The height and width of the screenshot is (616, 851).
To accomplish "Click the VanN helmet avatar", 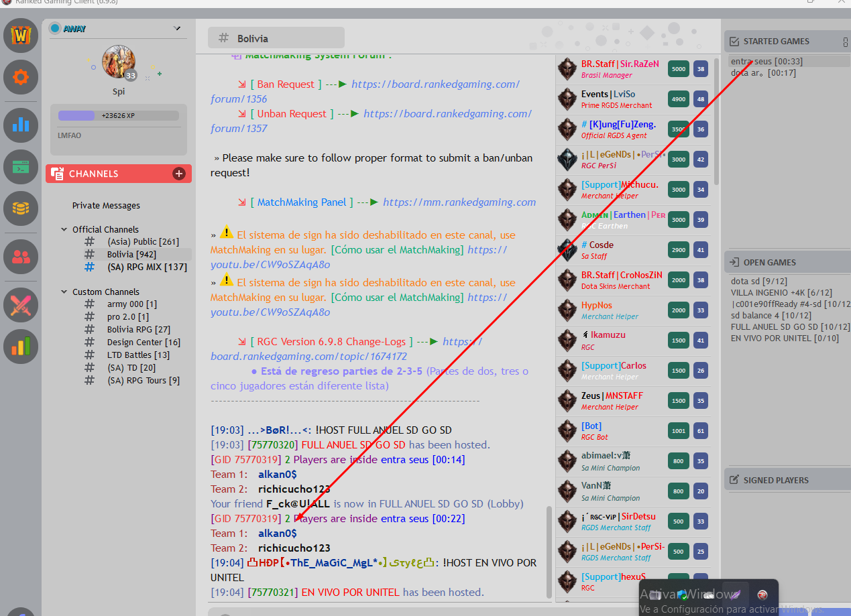I will tap(568, 491).
